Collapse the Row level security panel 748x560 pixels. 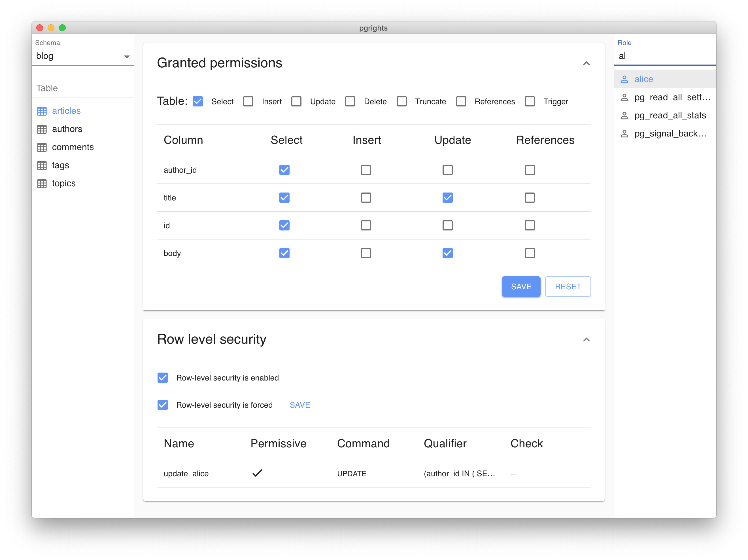tap(586, 340)
